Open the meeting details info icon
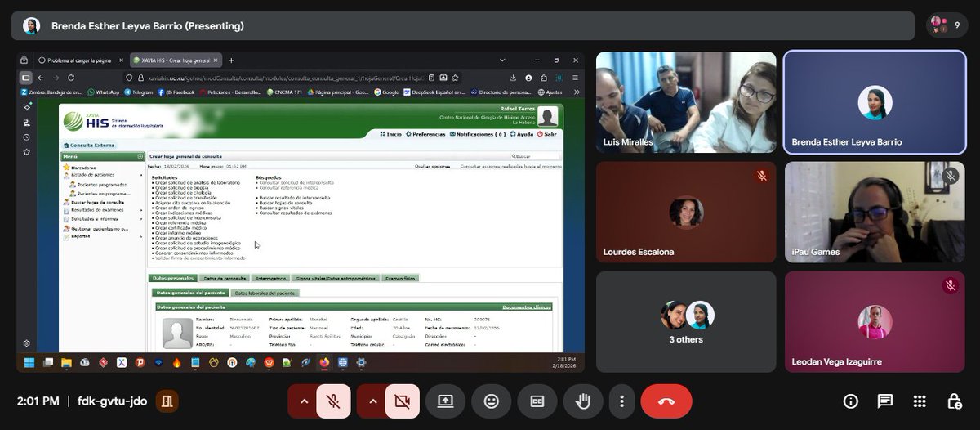980x430 pixels. click(851, 401)
